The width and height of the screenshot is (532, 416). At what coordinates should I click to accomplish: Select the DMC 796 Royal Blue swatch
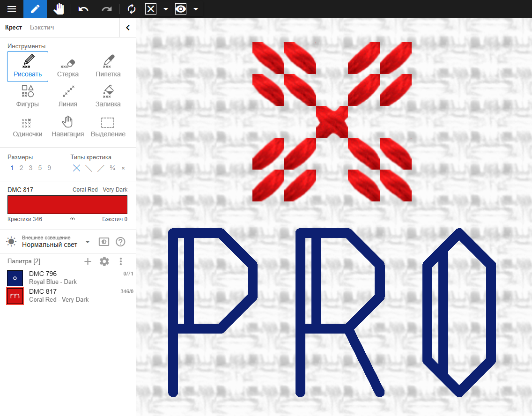pos(15,278)
